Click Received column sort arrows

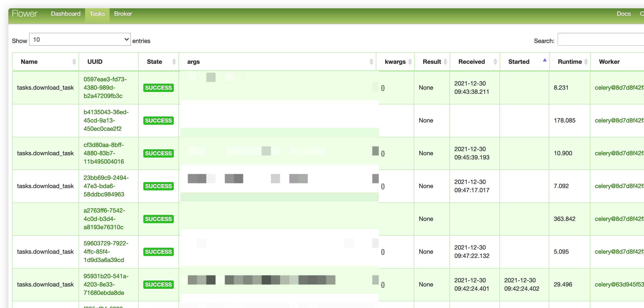[495, 62]
